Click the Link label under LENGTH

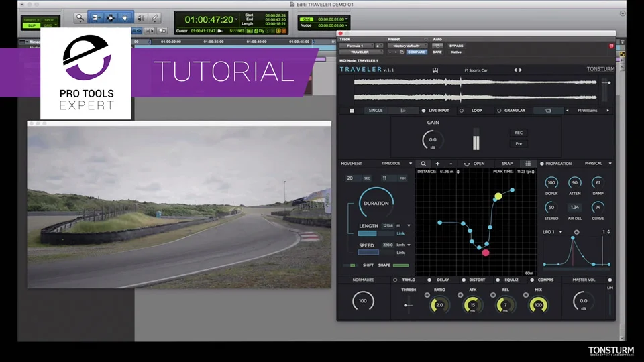click(400, 233)
